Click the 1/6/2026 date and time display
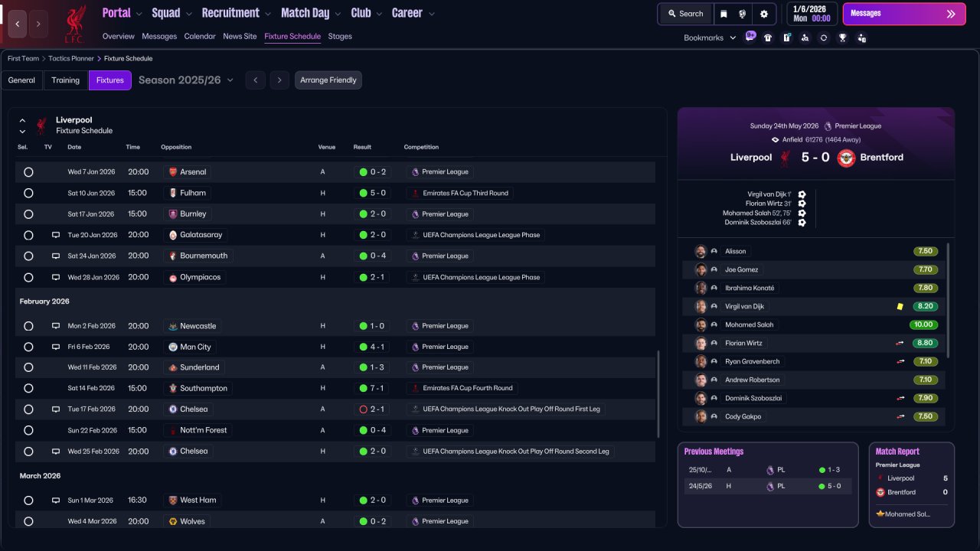The image size is (980, 551). [812, 14]
